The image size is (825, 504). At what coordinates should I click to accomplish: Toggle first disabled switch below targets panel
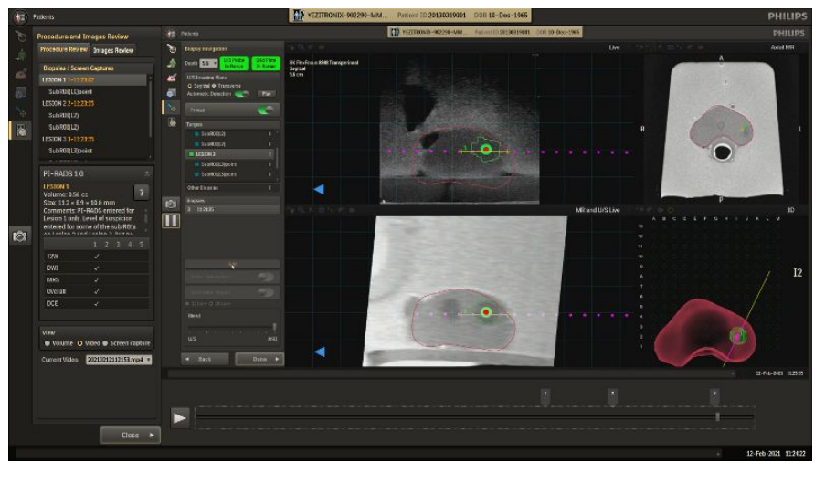(266, 277)
